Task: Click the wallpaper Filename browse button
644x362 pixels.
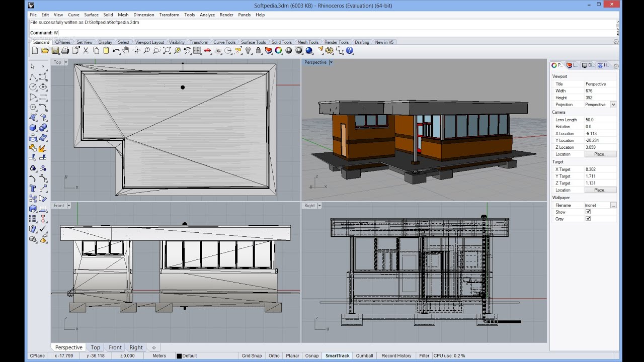Action: coord(613,205)
